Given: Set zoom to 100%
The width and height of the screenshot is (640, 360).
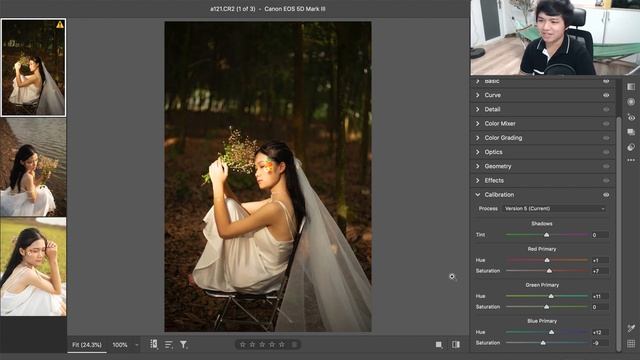Looking at the screenshot, I should tap(120, 345).
